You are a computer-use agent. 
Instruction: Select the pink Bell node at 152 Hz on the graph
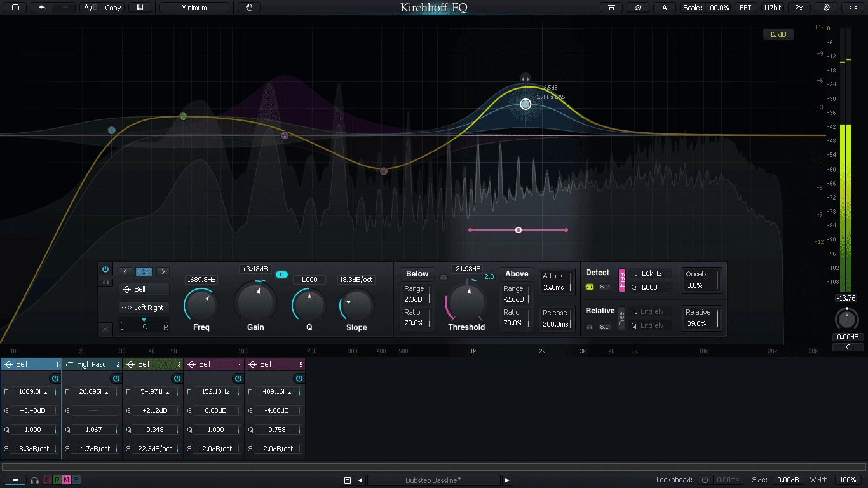coord(285,135)
